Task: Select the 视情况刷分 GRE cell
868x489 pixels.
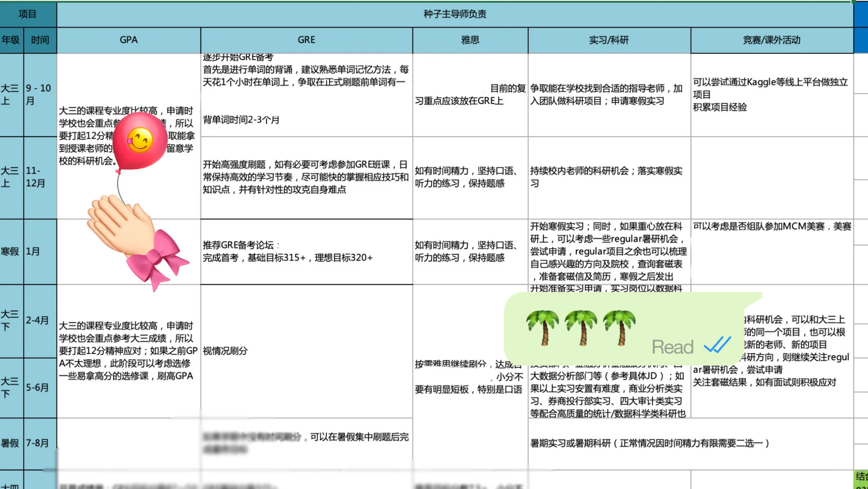Action: pyautogui.click(x=306, y=351)
